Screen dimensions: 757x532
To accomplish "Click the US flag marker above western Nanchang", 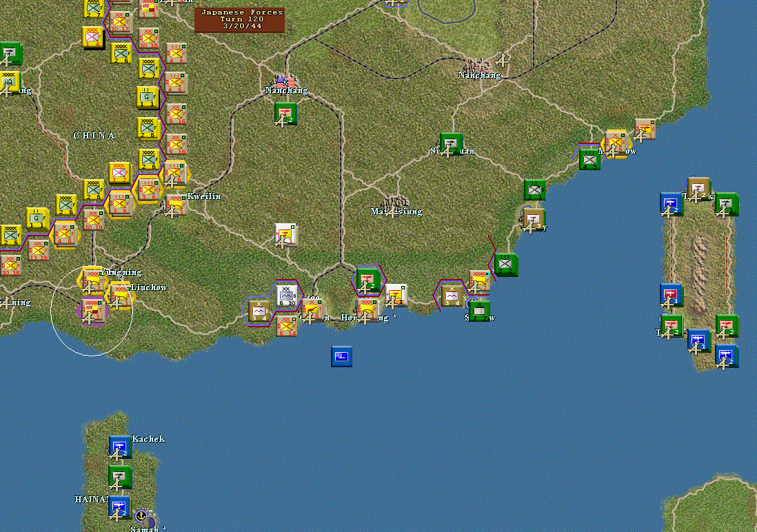I will tap(285, 83).
